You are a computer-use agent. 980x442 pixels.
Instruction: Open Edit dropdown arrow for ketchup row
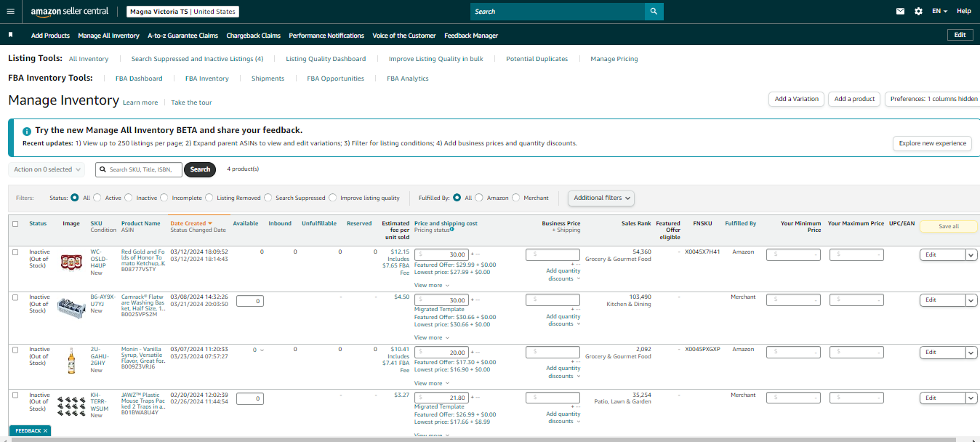click(x=971, y=254)
